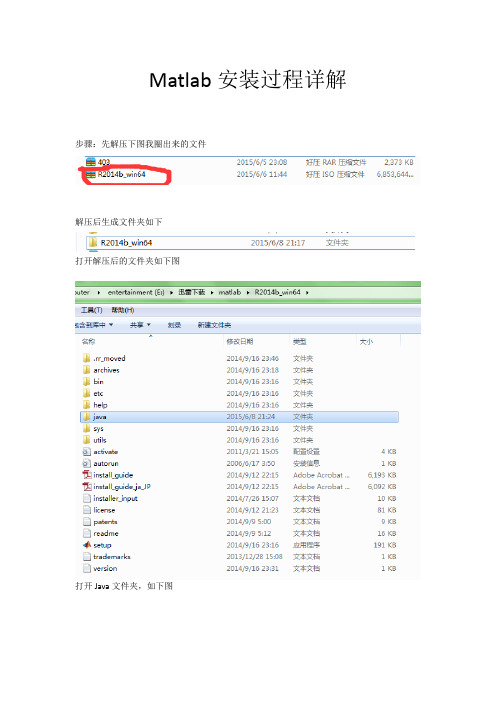Screen dimensions: 496x702
Task: Click the 应用程序 type cell of setup
Action: tap(306, 545)
